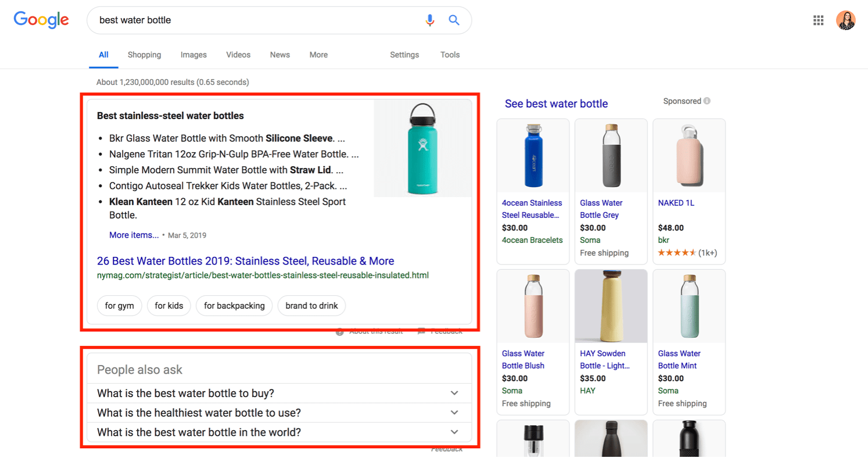This screenshot has height=458, width=868.
Task: Open the More items link
Action: (x=134, y=235)
